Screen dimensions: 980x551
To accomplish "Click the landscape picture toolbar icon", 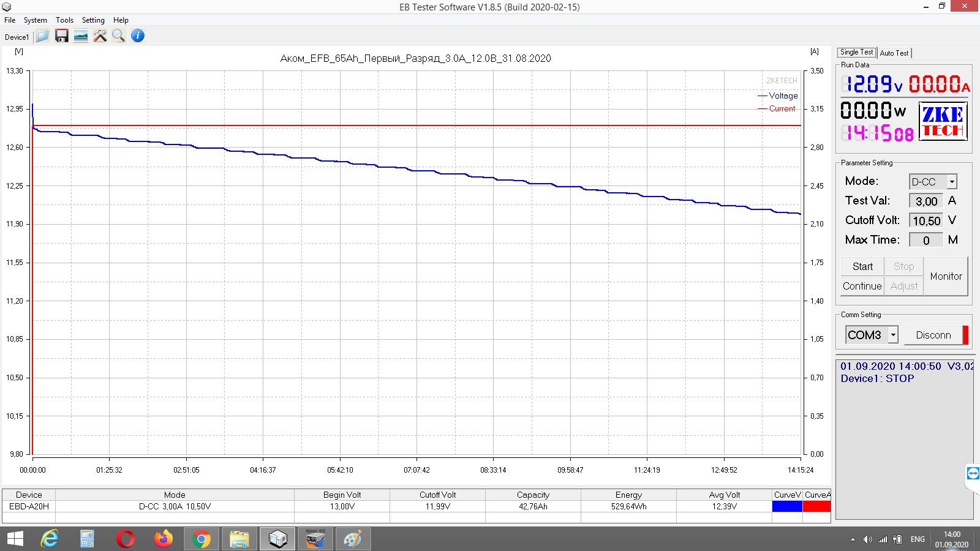I will pyautogui.click(x=81, y=36).
